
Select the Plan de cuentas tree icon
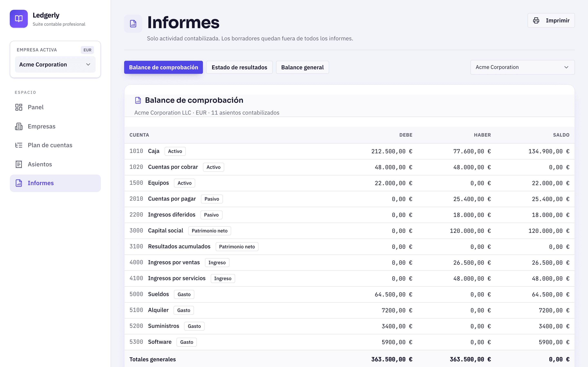[19, 145]
